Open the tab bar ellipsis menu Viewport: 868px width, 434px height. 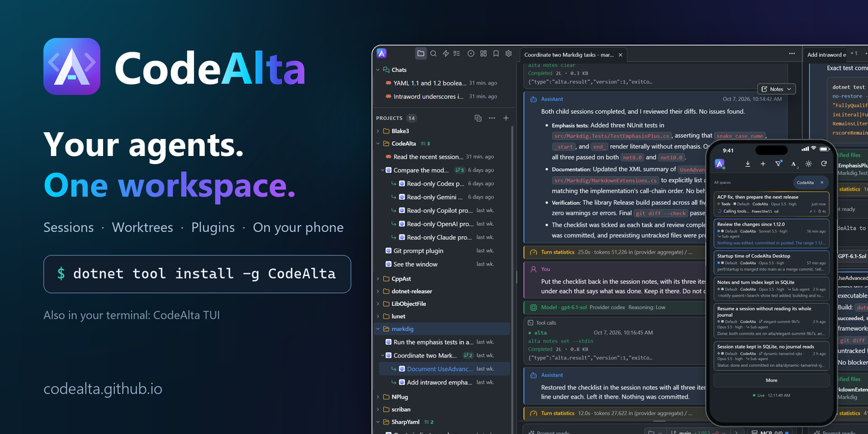click(791, 54)
